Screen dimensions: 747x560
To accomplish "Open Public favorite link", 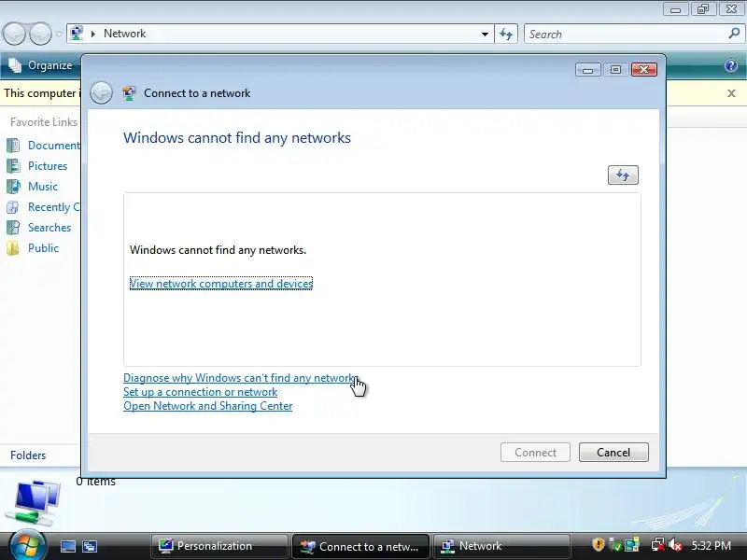I will (x=43, y=248).
